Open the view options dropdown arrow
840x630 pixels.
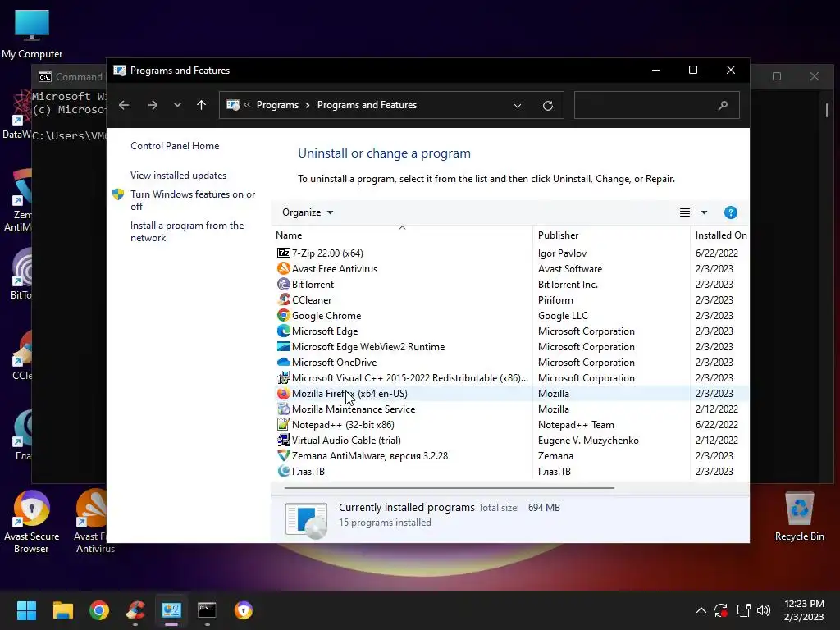pyautogui.click(x=704, y=212)
